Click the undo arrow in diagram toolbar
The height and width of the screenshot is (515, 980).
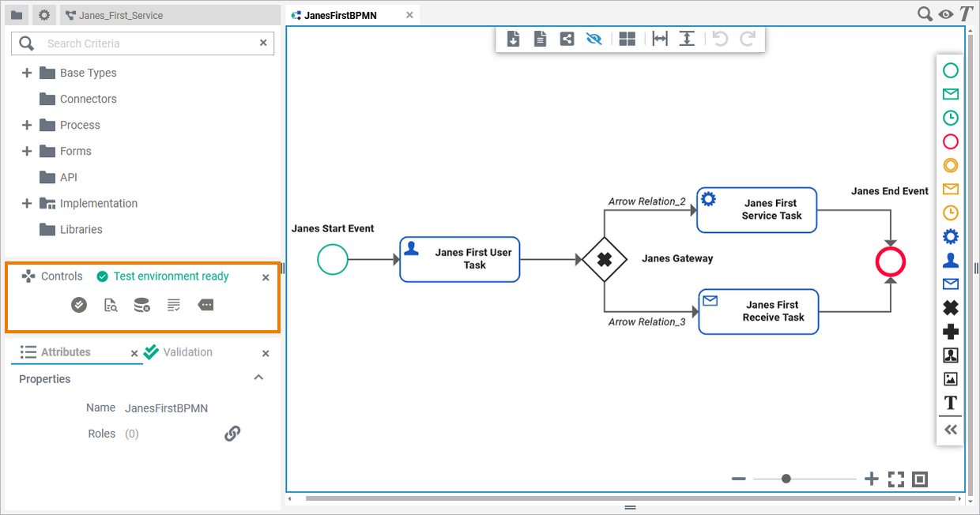(720, 39)
